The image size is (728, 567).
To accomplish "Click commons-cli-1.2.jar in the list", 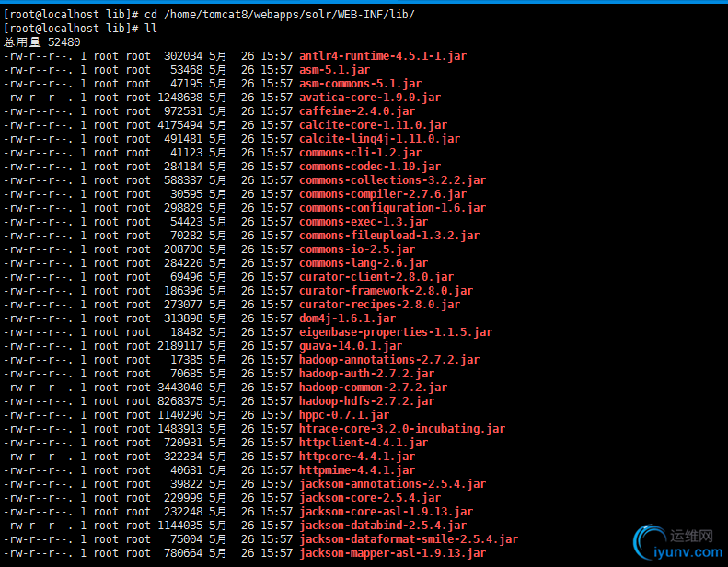I will point(360,153).
